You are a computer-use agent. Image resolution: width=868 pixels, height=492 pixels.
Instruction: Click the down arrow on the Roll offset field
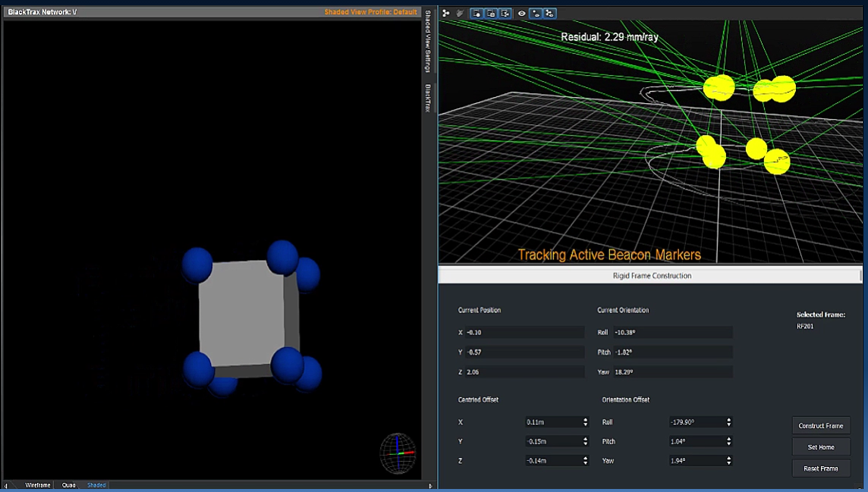pos(728,425)
